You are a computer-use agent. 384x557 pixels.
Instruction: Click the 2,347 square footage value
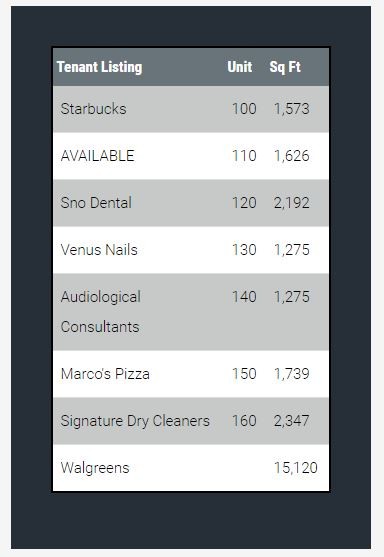click(x=292, y=421)
